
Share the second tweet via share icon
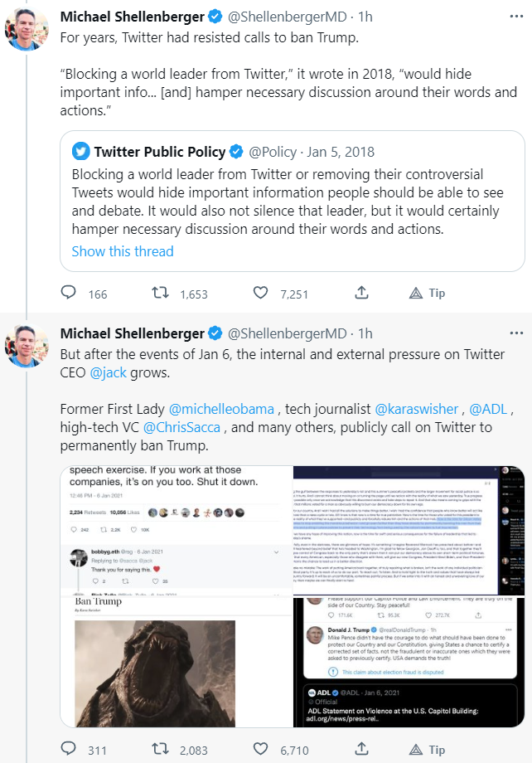coord(362,751)
